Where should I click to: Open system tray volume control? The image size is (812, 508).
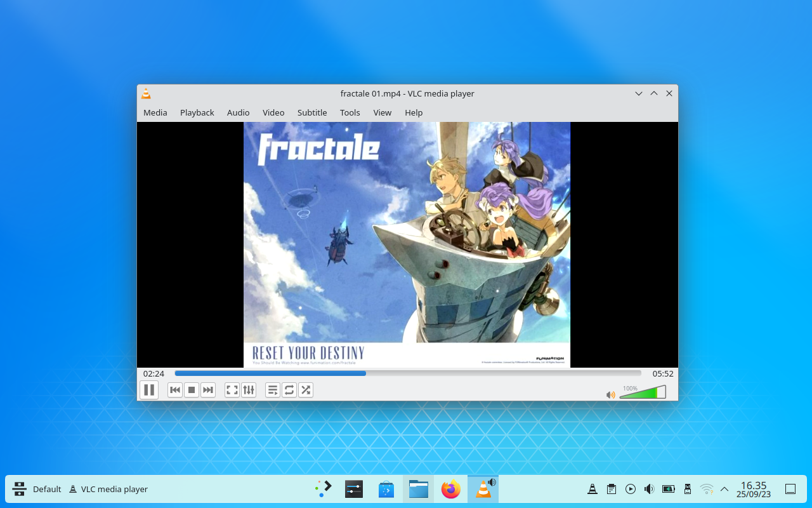tap(650, 489)
